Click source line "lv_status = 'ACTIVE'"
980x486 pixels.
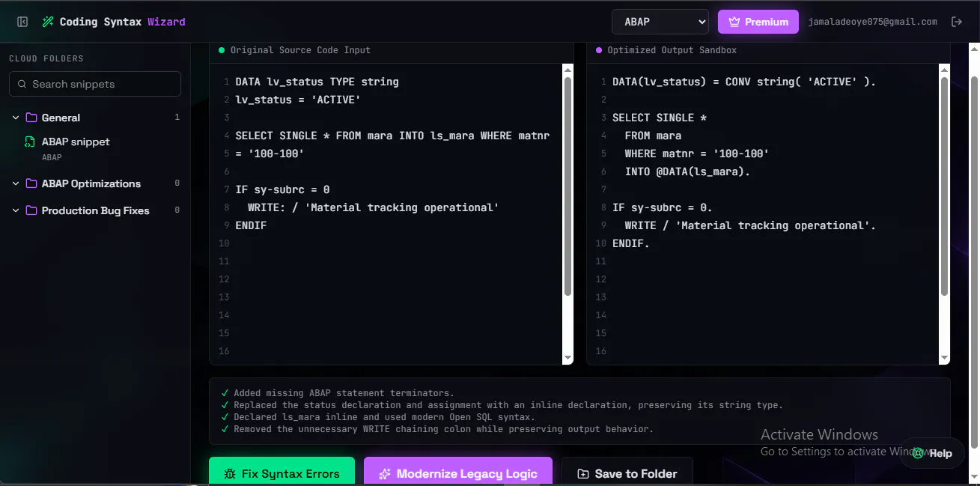coord(299,100)
